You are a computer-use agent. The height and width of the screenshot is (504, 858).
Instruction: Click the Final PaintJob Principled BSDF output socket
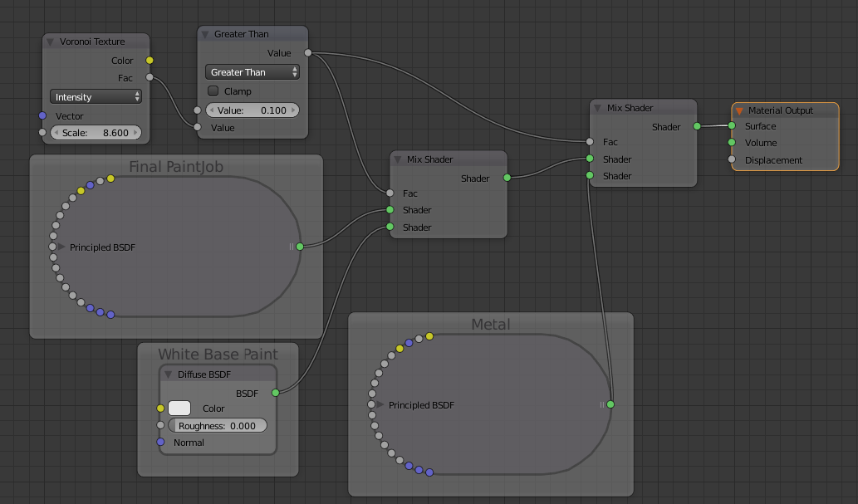tap(300, 247)
